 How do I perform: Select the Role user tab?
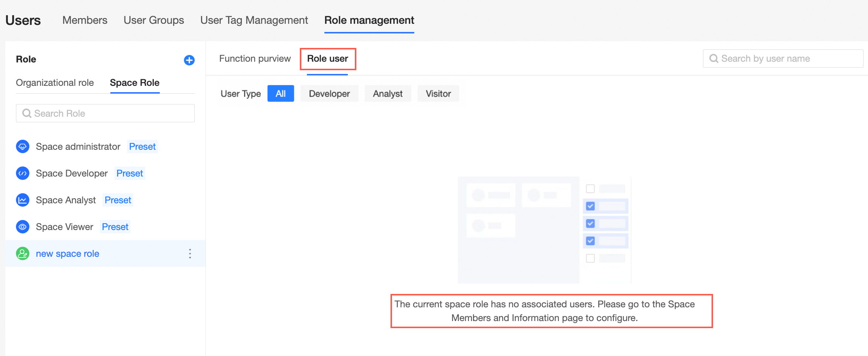(x=328, y=59)
